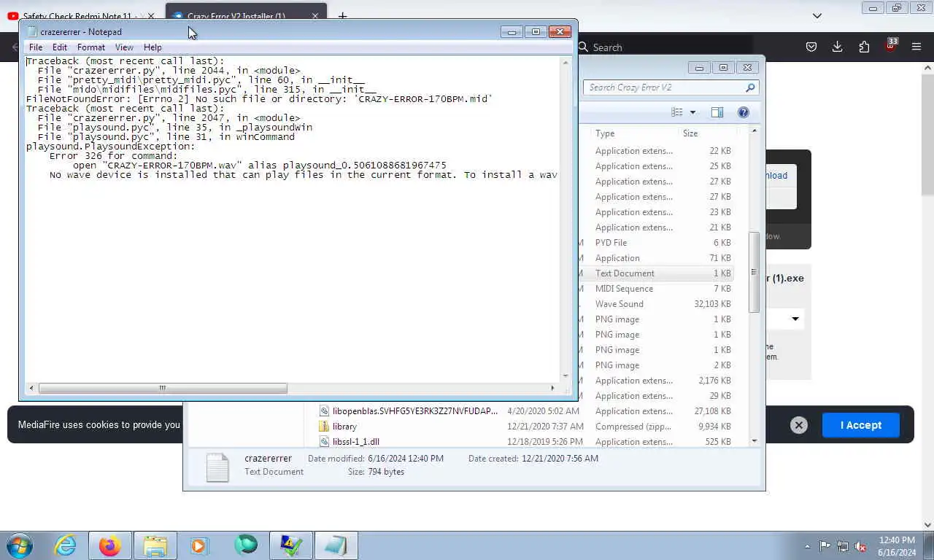Show hidden tray icons arrow
Viewport: 934px width, 560px height.
807,546
